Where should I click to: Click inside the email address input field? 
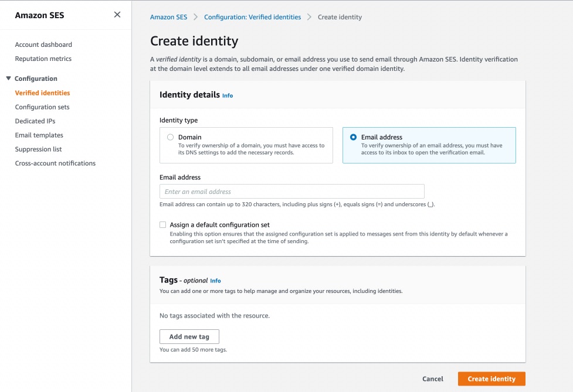(291, 191)
